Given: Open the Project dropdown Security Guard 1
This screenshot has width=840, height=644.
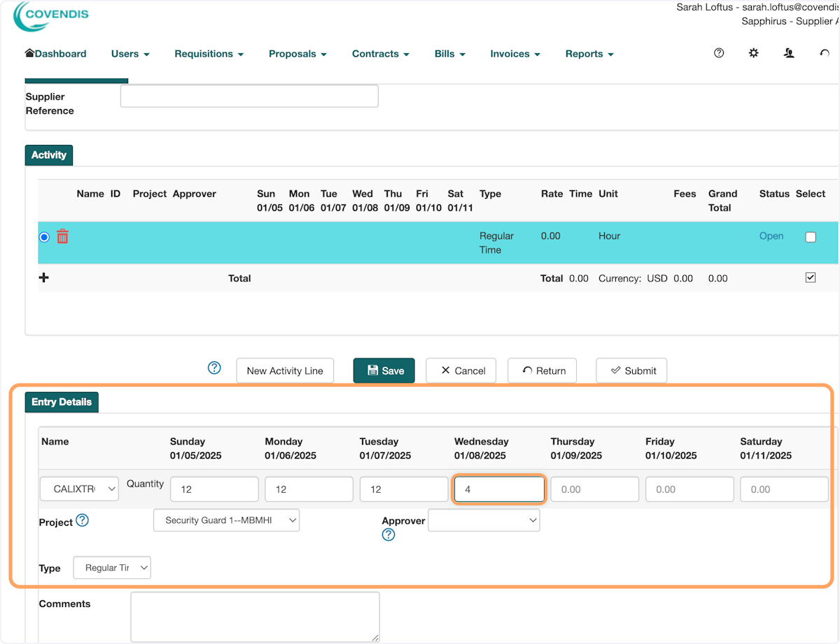Looking at the screenshot, I should pyautogui.click(x=226, y=520).
